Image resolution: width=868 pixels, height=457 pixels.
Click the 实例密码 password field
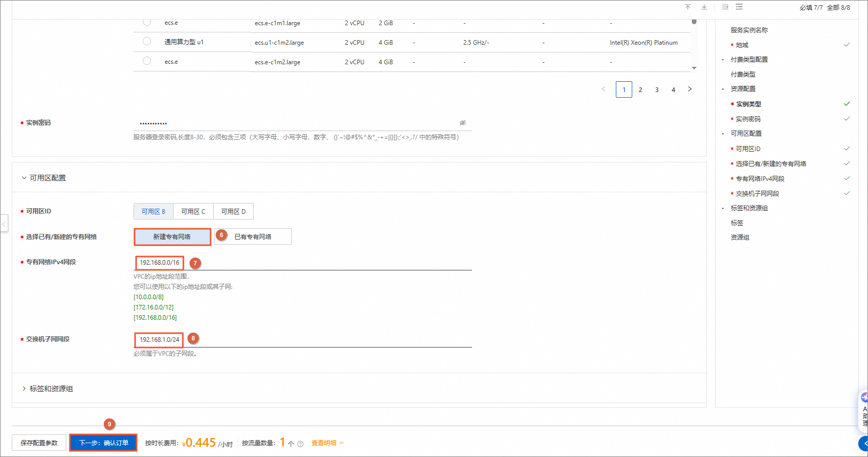point(303,123)
